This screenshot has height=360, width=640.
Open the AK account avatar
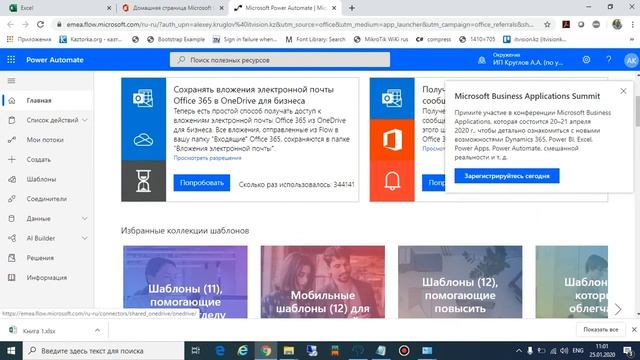[x=631, y=60]
